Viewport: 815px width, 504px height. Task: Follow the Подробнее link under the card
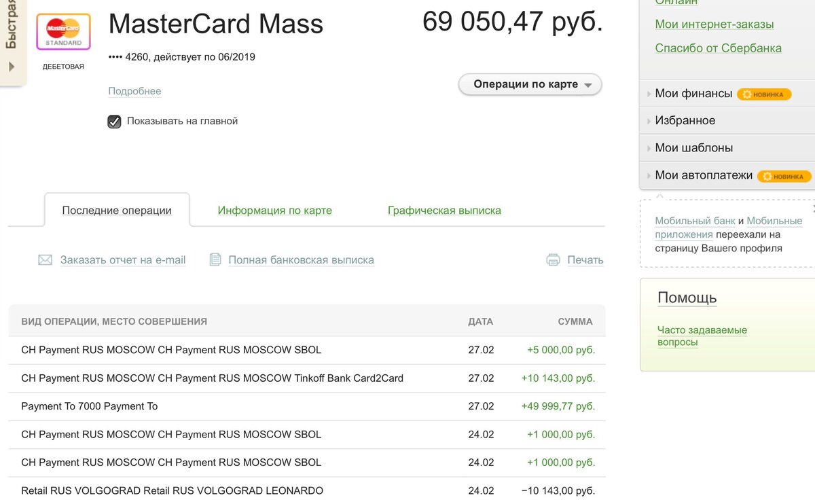coord(134,91)
